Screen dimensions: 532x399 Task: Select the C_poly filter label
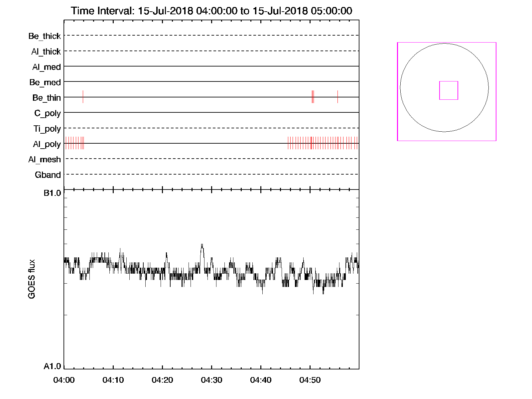click(x=48, y=113)
